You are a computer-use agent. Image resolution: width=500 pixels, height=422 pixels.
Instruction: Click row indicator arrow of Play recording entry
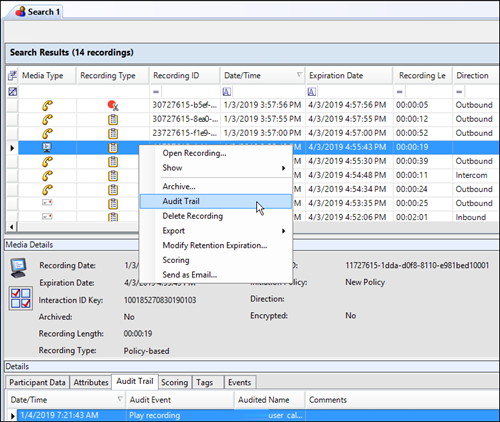click(12, 416)
